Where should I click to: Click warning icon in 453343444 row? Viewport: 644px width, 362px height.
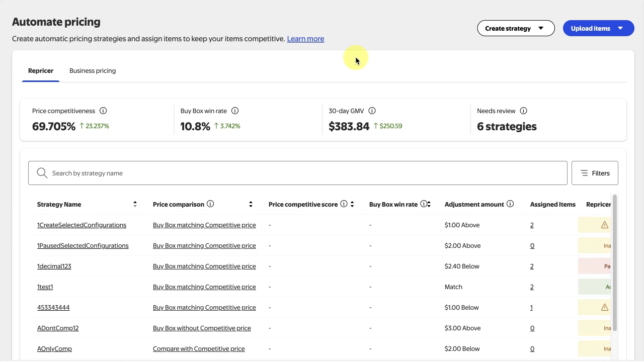coord(605,307)
